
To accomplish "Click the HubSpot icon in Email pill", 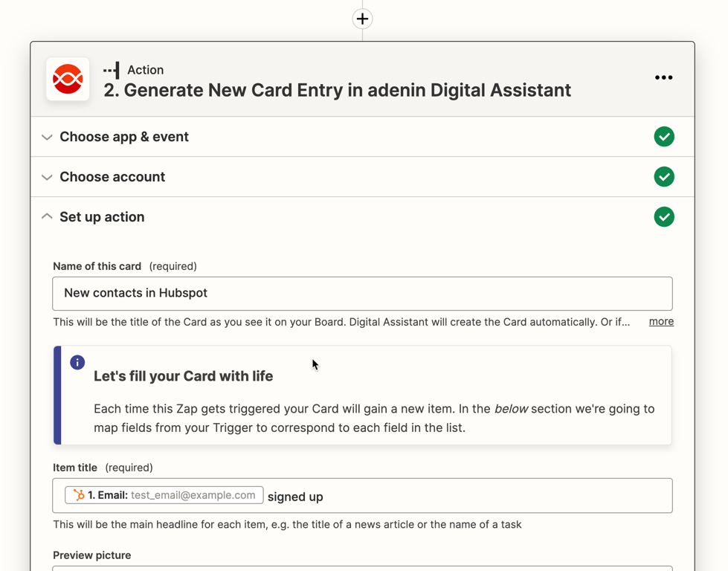I will click(x=79, y=495).
